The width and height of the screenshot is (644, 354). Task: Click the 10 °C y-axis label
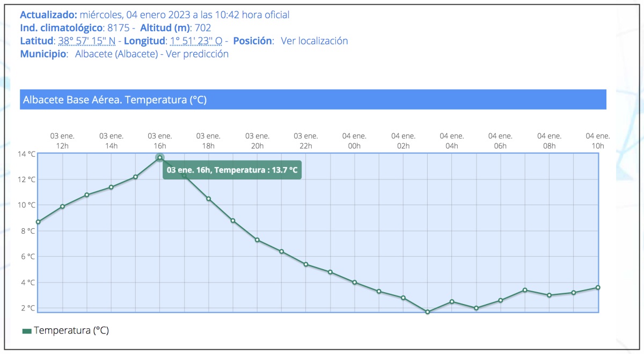[x=27, y=205]
